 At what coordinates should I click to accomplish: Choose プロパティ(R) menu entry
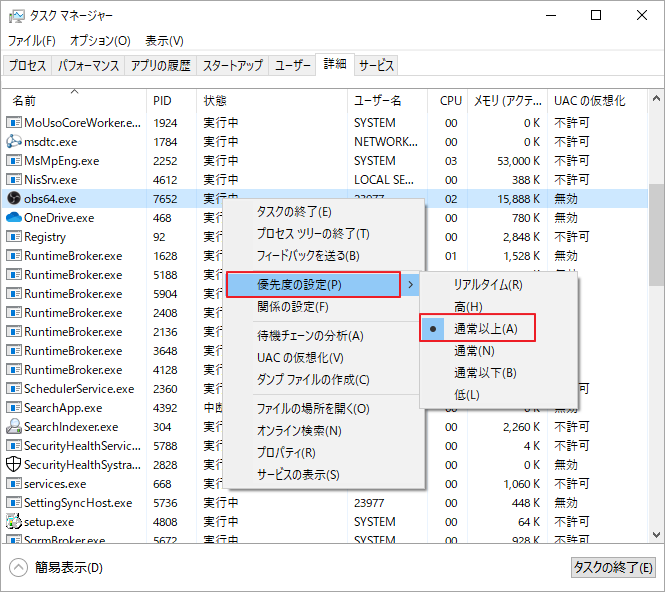click(x=324, y=452)
